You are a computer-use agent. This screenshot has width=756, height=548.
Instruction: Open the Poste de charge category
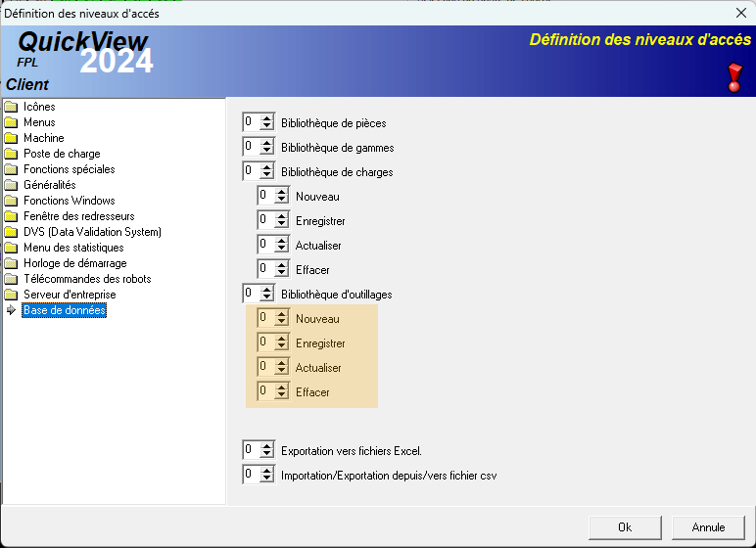point(62,154)
